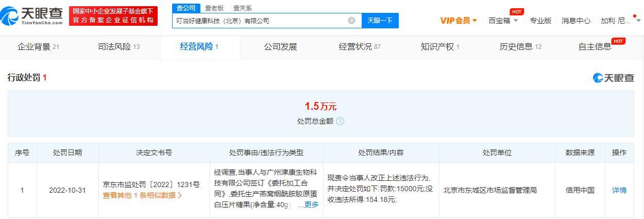Screen dimensions: 644x219
Task: Click the 处罚结果/内容 column header
Action: pyautogui.click(x=381, y=153)
